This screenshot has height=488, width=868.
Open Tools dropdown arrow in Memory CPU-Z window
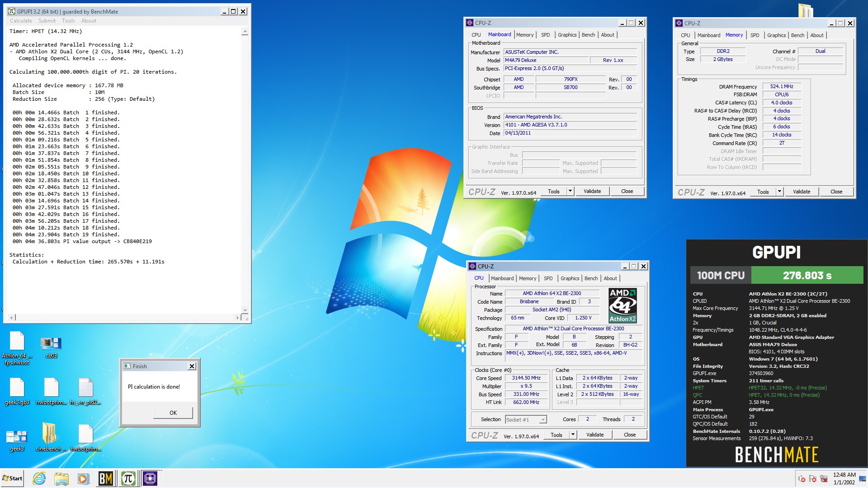pyautogui.click(x=779, y=192)
